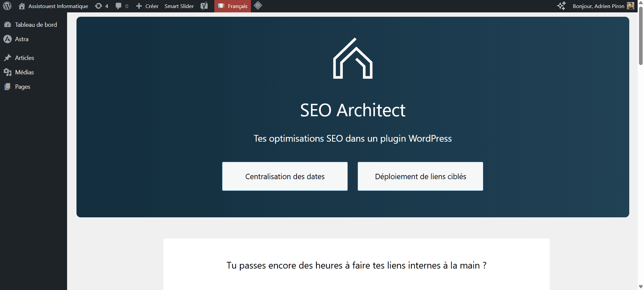Image resolution: width=644 pixels, height=290 pixels.
Task: Expand the Français language switcher
Action: coord(233,6)
